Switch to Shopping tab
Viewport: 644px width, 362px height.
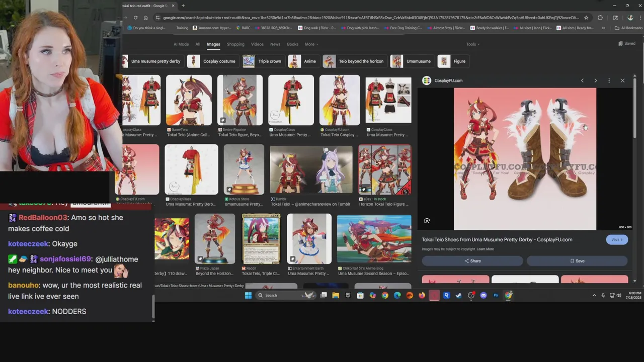(x=235, y=44)
